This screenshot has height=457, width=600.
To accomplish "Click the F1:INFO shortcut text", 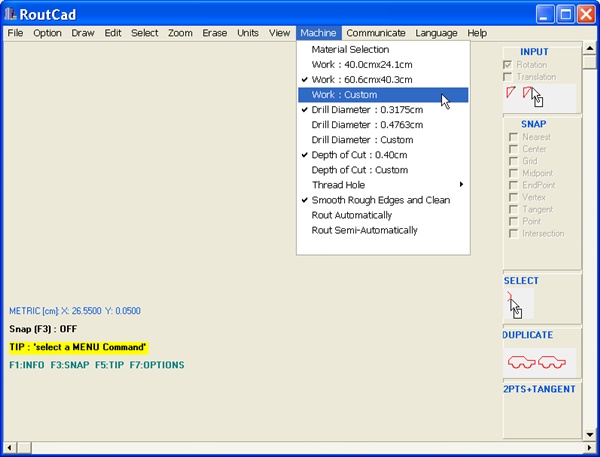I will click(27, 365).
